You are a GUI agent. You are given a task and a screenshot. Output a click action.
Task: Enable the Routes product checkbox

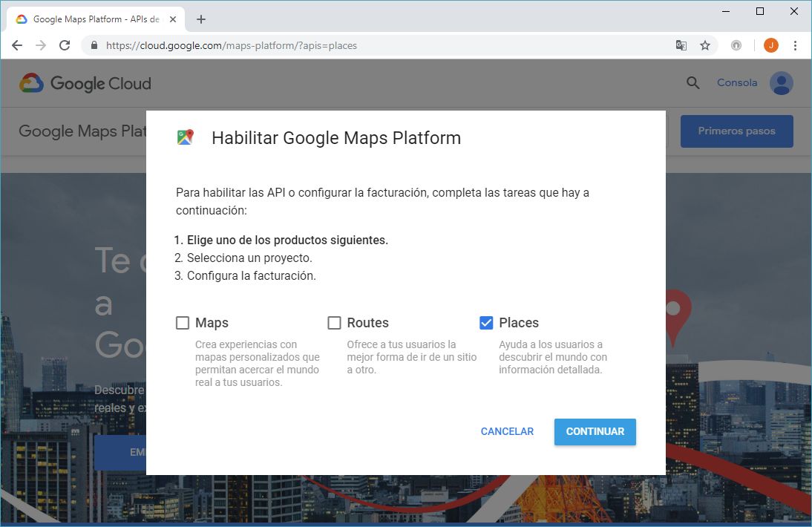tap(334, 322)
